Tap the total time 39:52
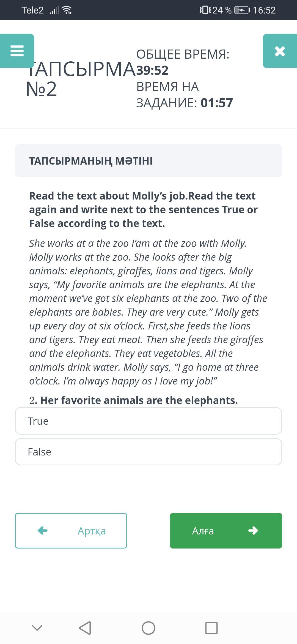The height and width of the screenshot is (644, 297). [x=152, y=70]
